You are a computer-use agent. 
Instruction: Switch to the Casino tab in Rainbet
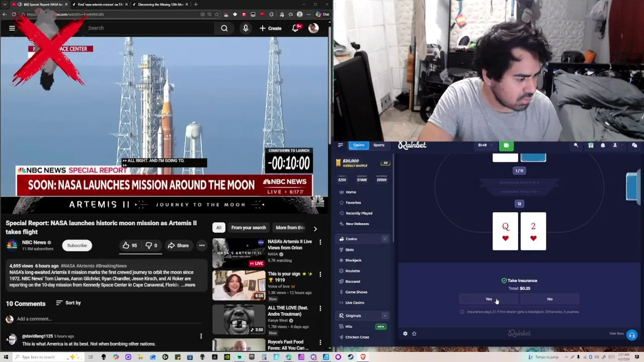(x=359, y=145)
